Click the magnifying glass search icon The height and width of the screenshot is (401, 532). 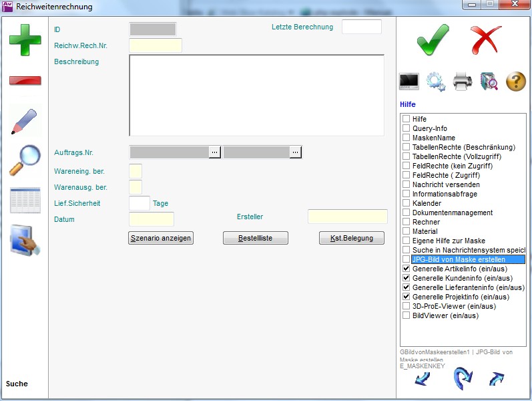point(25,160)
